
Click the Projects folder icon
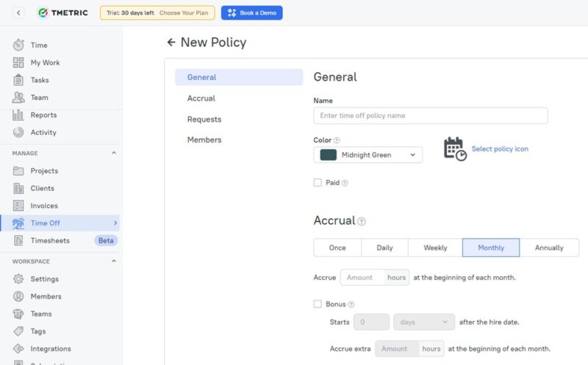click(x=18, y=171)
